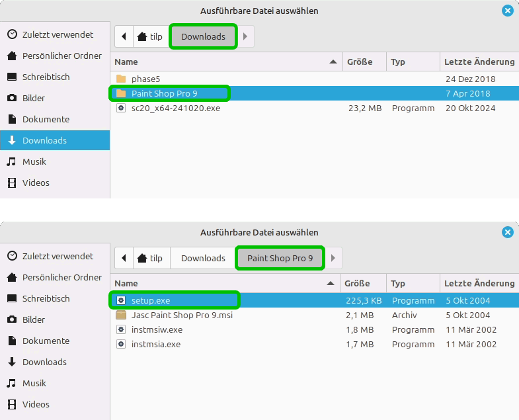Close the dialog showing the phase5 folder
The image size is (519, 420).
507,11
